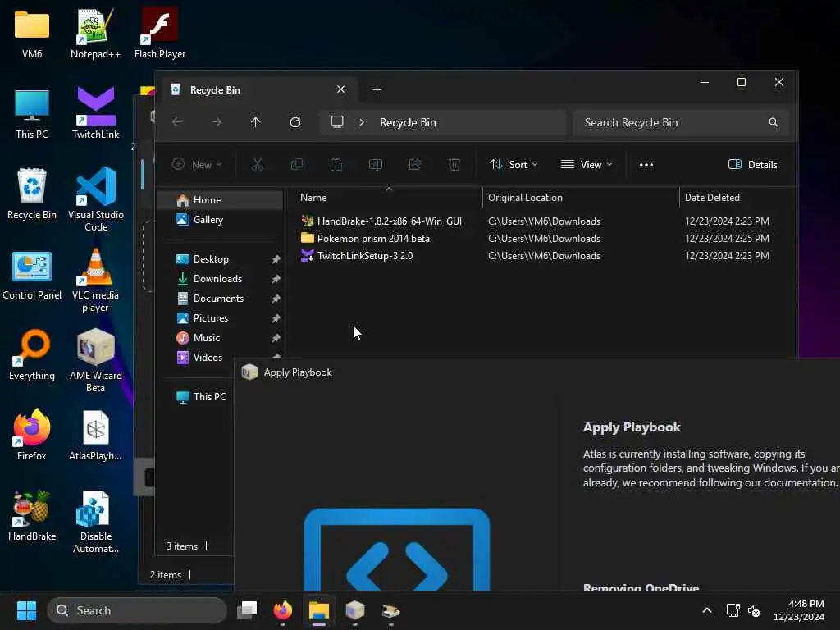Open Notepad++ desktop shortcut
The width and height of the screenshot is (840, 630).
(95, 34)
